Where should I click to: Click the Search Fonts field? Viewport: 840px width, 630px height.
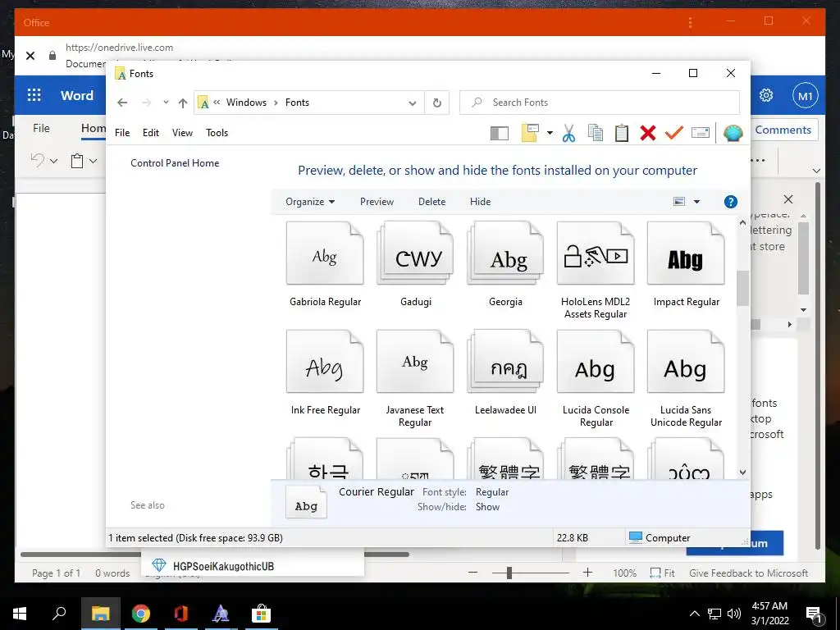coord(600,103)
